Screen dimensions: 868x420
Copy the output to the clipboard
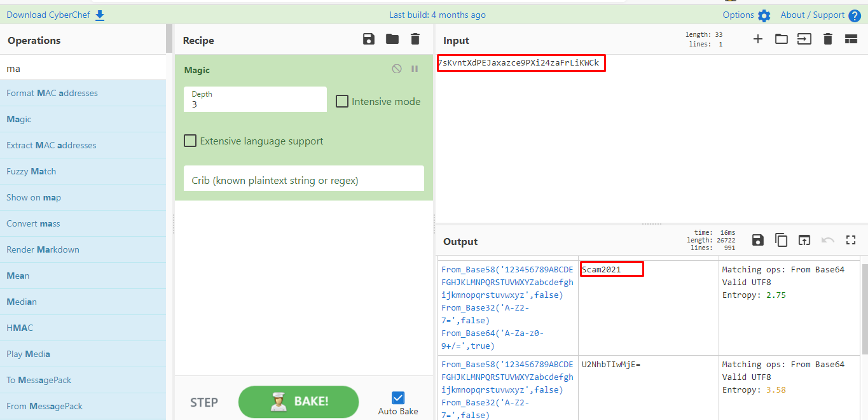click(x=781, y=240)
